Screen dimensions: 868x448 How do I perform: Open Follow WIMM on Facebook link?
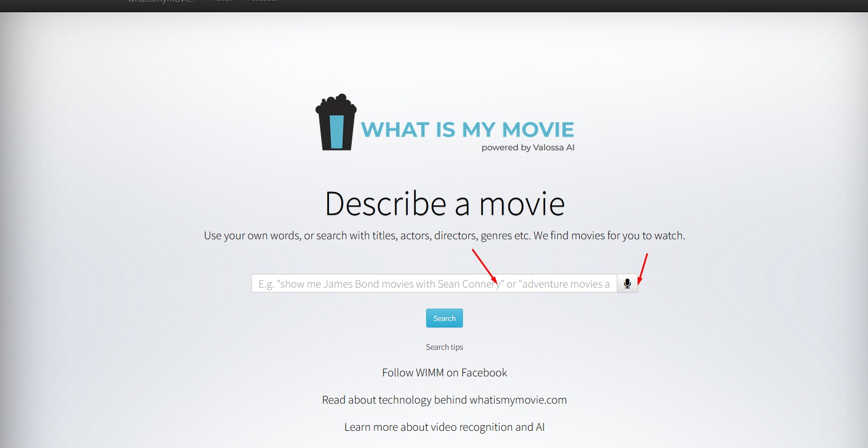[444, 373]
